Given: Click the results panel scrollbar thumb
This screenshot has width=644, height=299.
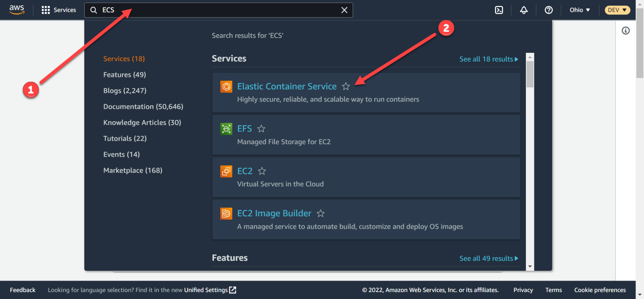Looking at the screenshot, I should [x=530, y=75].
